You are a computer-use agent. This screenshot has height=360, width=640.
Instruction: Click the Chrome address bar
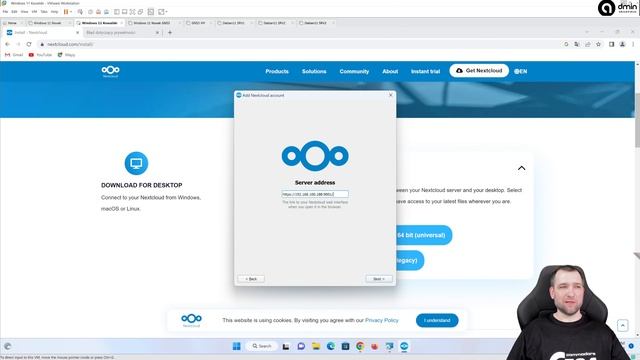tap(302, 44)
